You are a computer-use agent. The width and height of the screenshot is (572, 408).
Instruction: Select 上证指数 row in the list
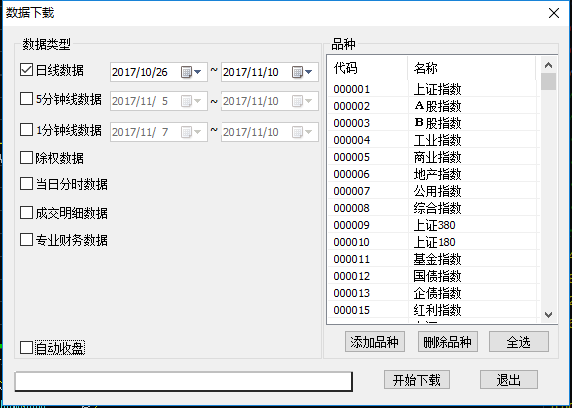(433, 89)
